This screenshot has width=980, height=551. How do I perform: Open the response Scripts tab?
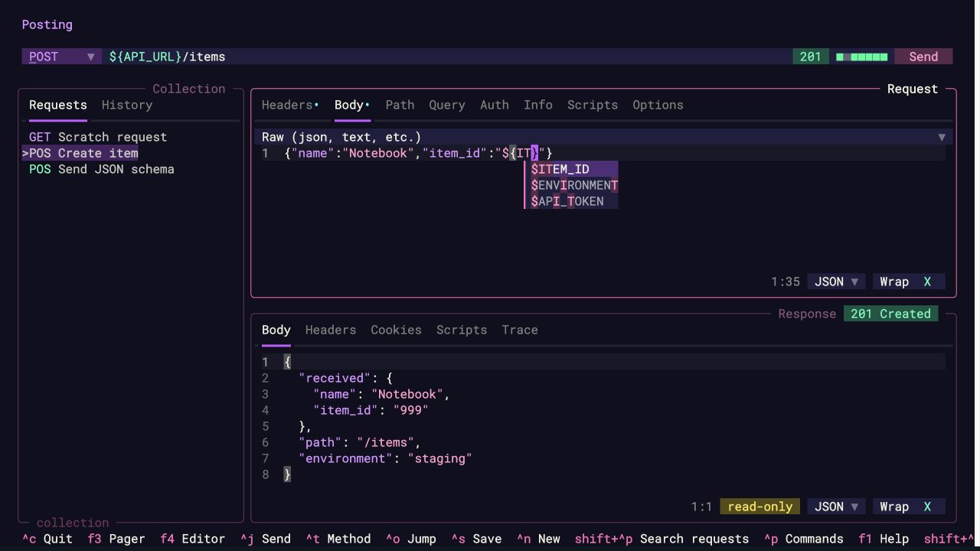click(462, 330)
